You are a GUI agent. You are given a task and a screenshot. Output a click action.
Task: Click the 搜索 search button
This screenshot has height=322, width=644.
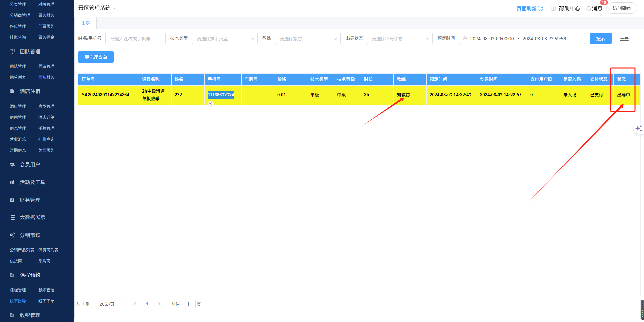pos(600,39)
